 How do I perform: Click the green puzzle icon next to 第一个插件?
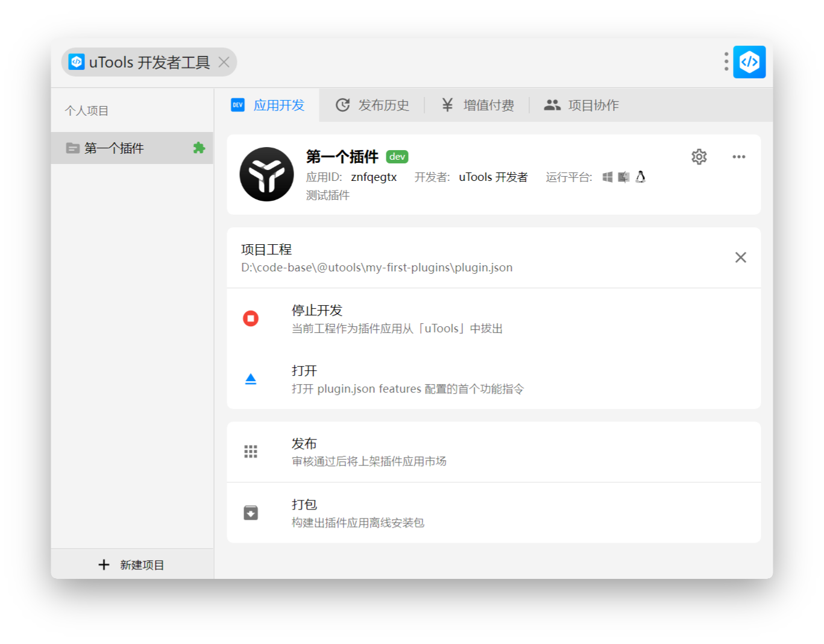[198, 148]
